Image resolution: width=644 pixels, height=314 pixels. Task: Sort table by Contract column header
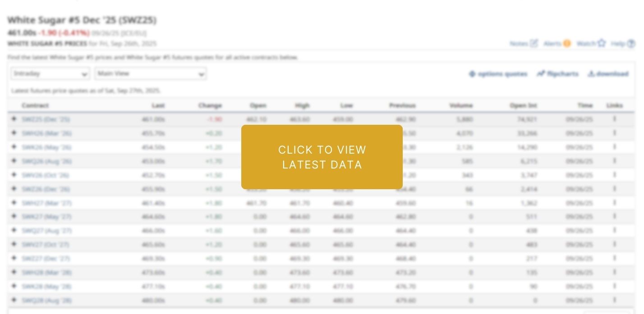click(35, 105)
